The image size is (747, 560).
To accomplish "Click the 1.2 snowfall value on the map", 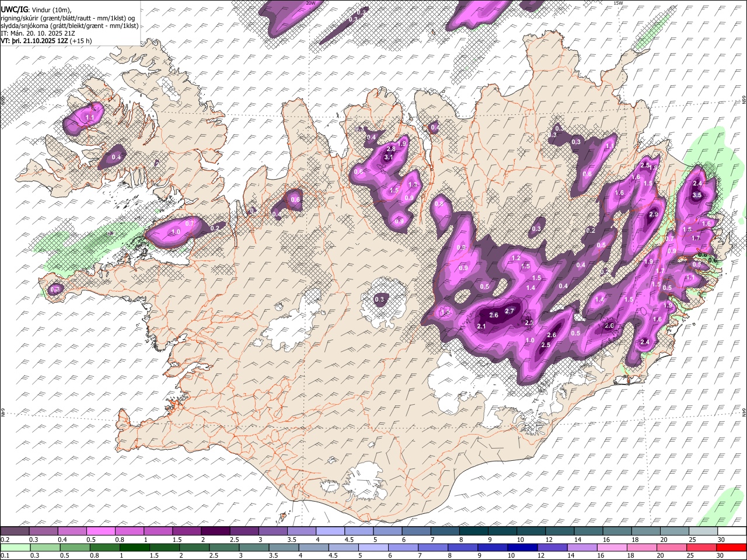I will pyautogui.click(x=516, y=258).
